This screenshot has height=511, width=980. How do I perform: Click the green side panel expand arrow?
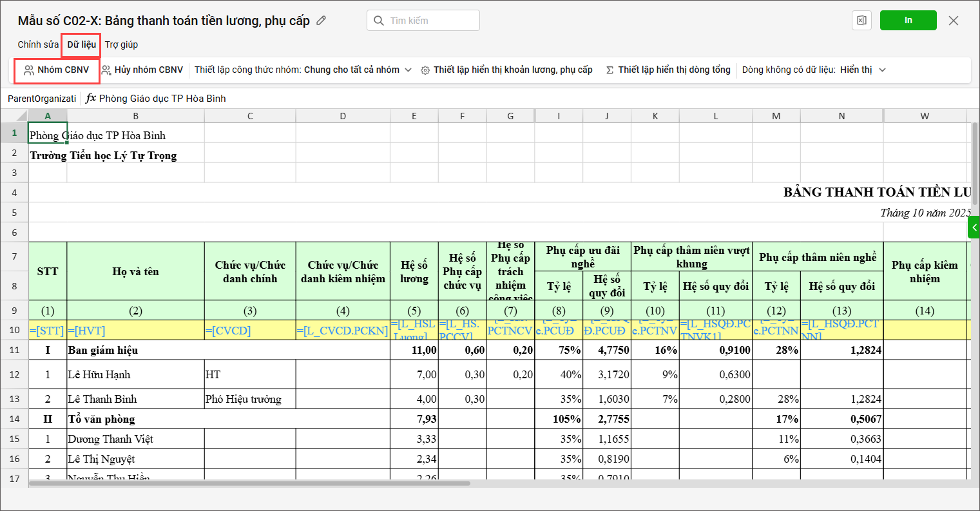pyautogui.click(x=974, y=227)
